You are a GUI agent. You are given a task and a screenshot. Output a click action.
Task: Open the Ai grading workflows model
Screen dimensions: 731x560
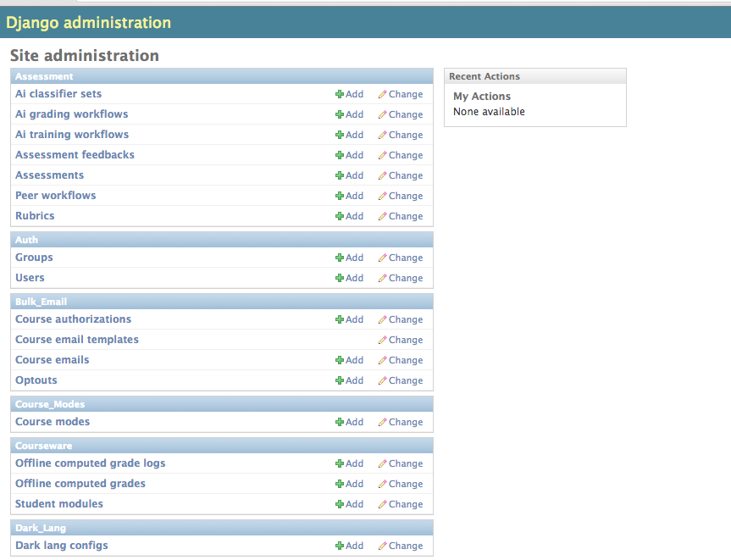click(x=71, y=114)
